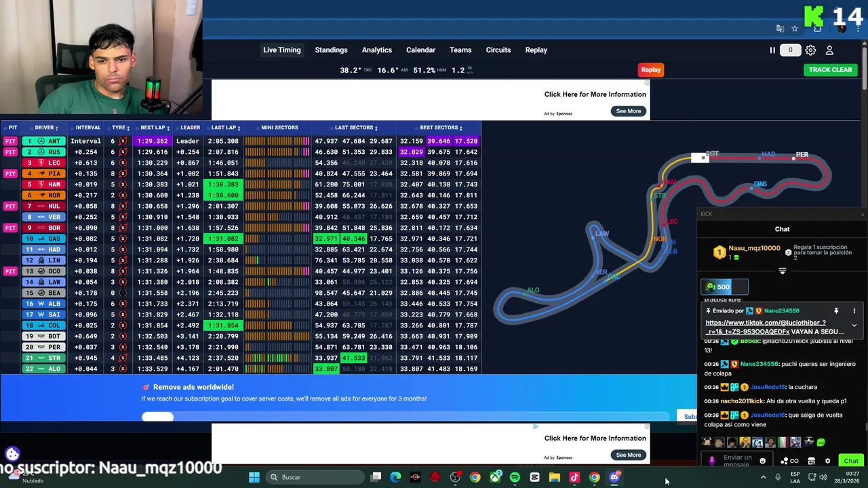Image resolution: width=868 pixels, height=488 pixels.
Task: Close the Kick chat popout window
Action: [x=863, y=214]
